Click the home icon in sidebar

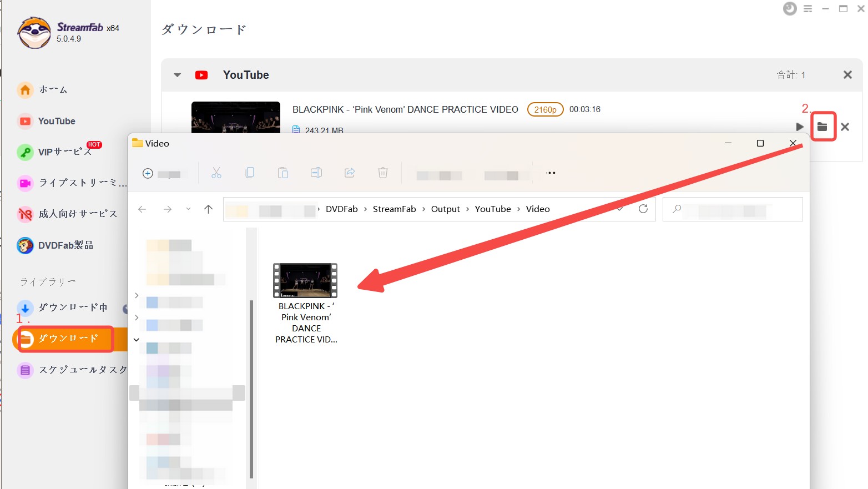tap(25, 89)
